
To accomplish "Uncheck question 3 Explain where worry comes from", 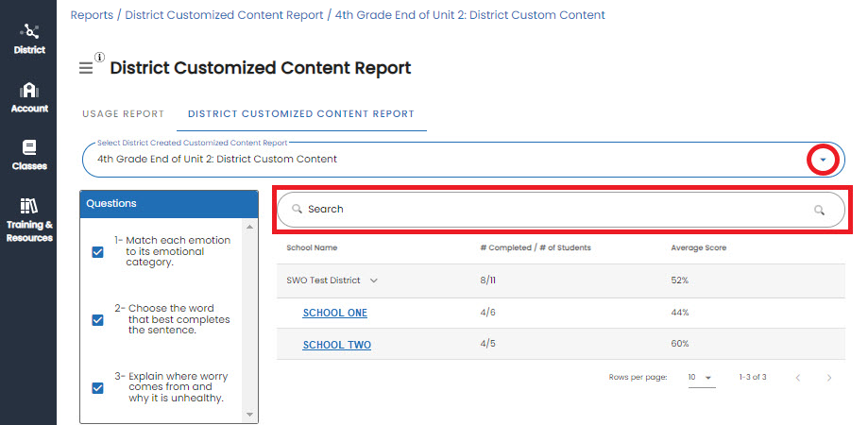I will coord(97,388).
